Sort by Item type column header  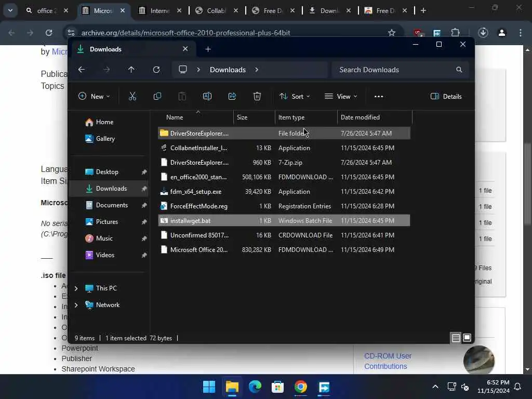point(306,117)
